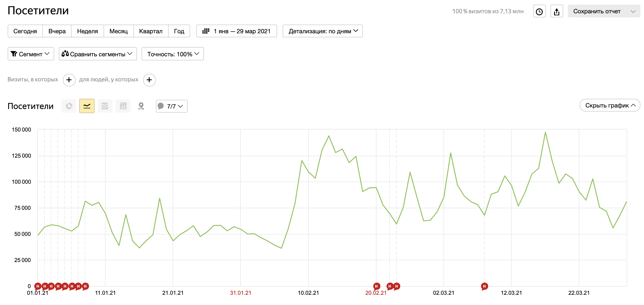
Task: Open the 7/7 notes filter dropdown
Action: [x=172, y=106]
